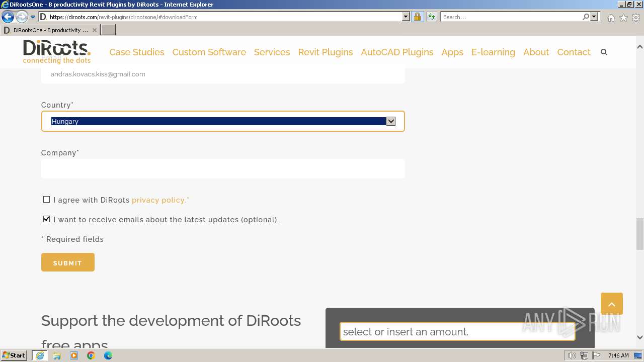Go to the E-learning page

tap(493, 52)
